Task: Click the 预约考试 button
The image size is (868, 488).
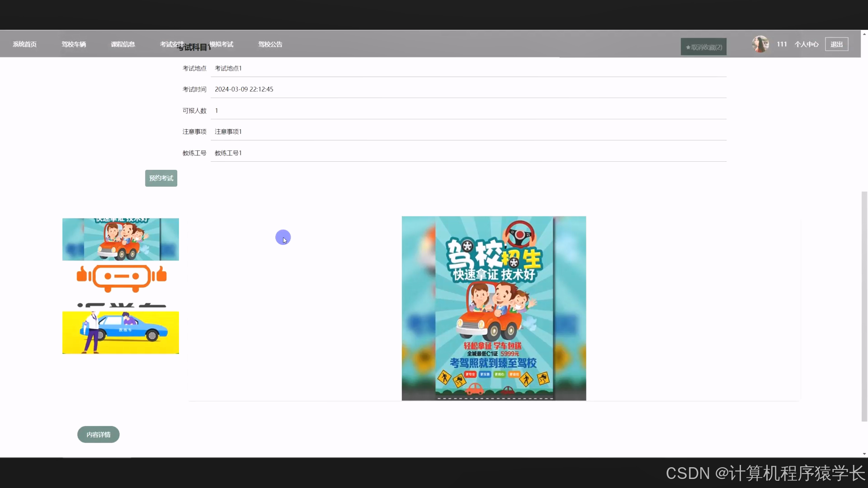Action: coord(161,178)
